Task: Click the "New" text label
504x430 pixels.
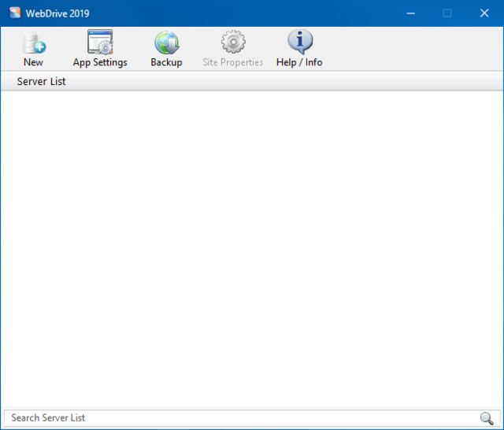Action: [x=33, y=62]
